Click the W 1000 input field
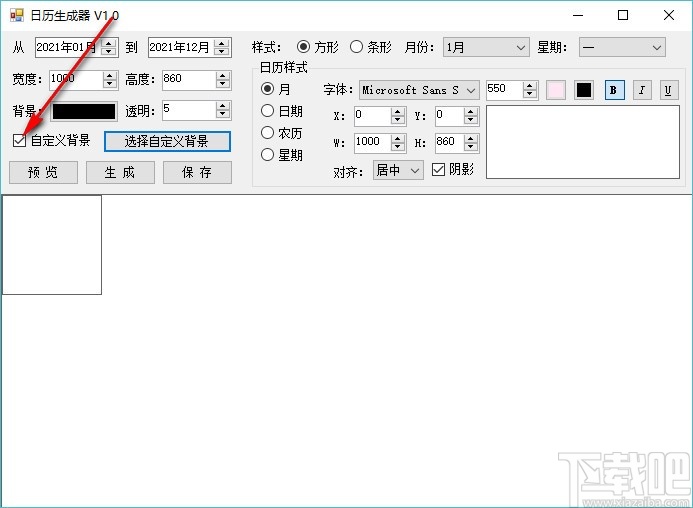This screenshot has height=508, width=693. (373, 143)
